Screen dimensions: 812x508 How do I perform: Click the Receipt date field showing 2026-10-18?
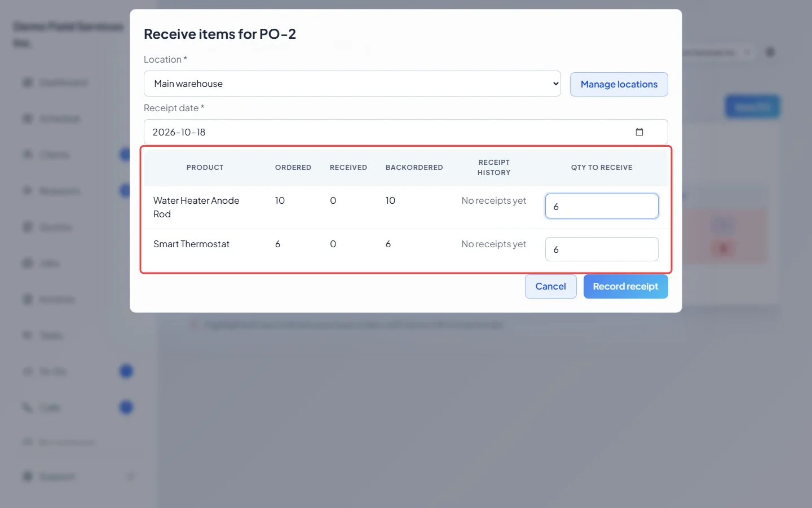tap(405, 132)
